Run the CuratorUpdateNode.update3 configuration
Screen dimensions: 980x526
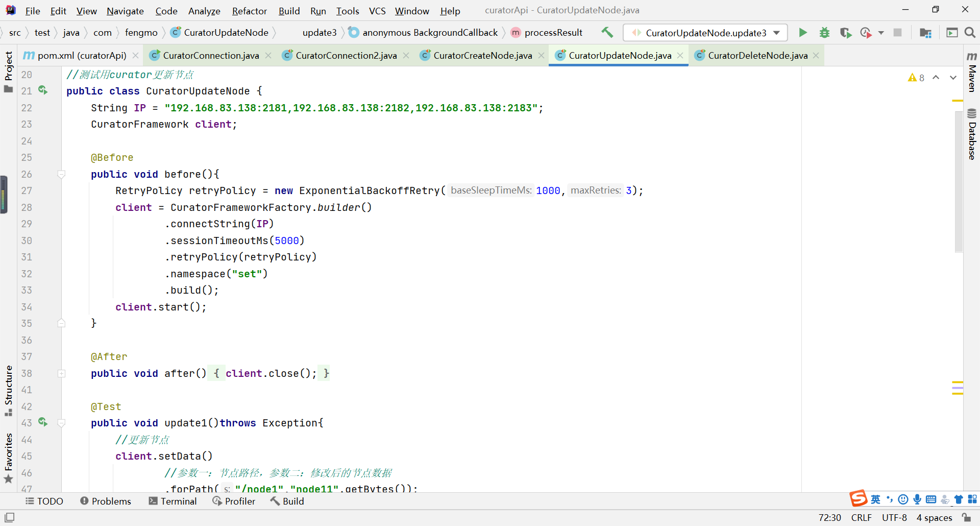tap(803, 33)
